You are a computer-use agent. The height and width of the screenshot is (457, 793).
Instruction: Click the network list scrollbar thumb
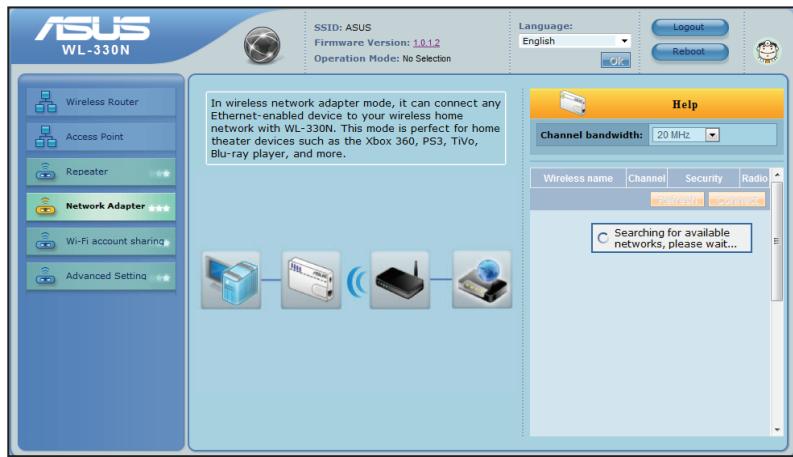tap(777, 242)
